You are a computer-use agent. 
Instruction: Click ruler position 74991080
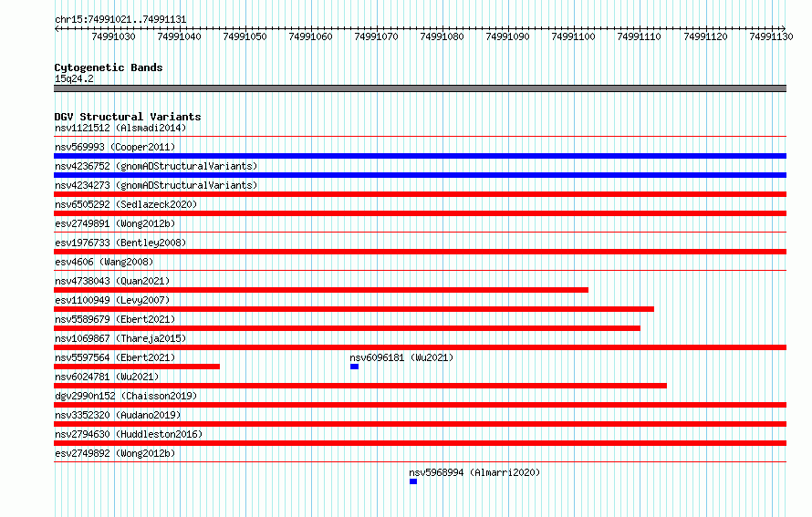pyautogui.click(x=442, y=36)
